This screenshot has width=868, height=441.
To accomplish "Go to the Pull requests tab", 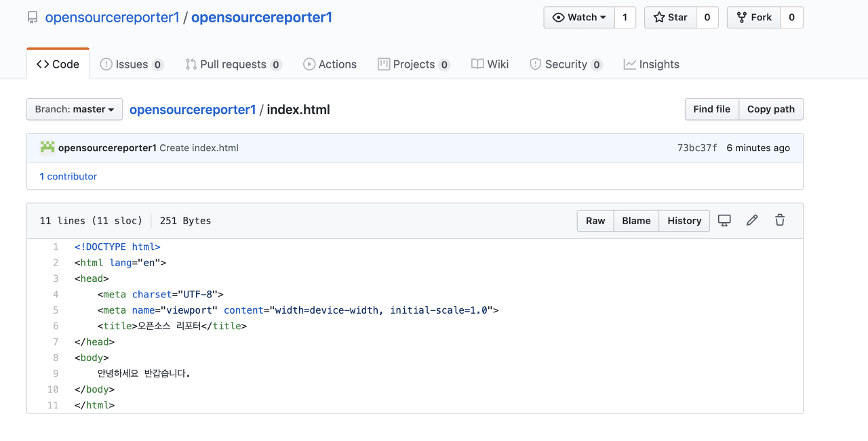I will point(233,64).
